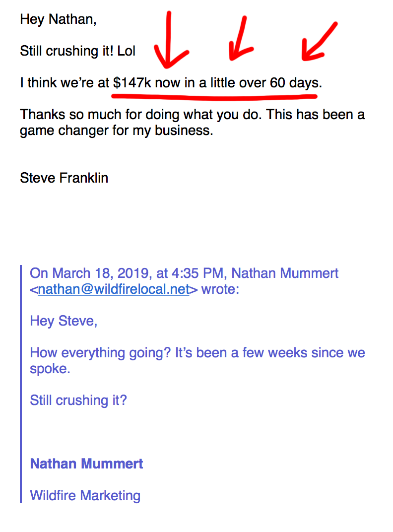393x532 pixels.
Task: Click the "Still crushing it! Lol" text
Action: [x=78, y=51]
